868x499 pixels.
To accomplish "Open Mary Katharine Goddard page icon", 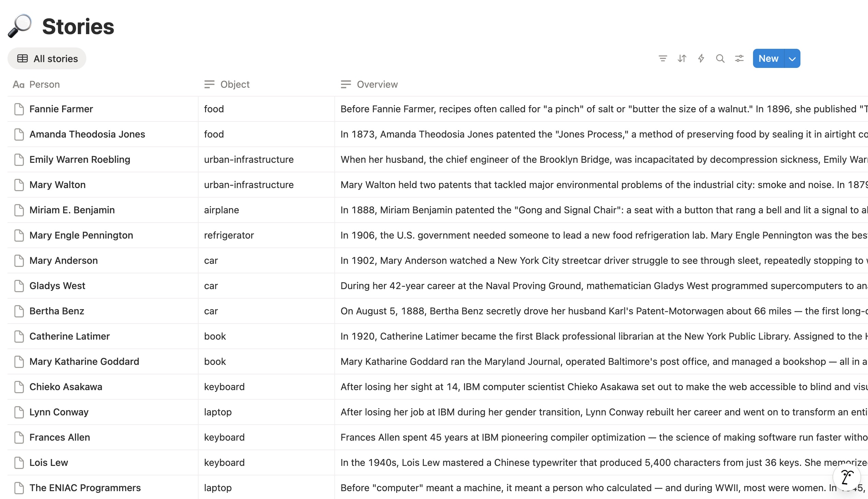I will pyautogui.click(x=19, y=361).
